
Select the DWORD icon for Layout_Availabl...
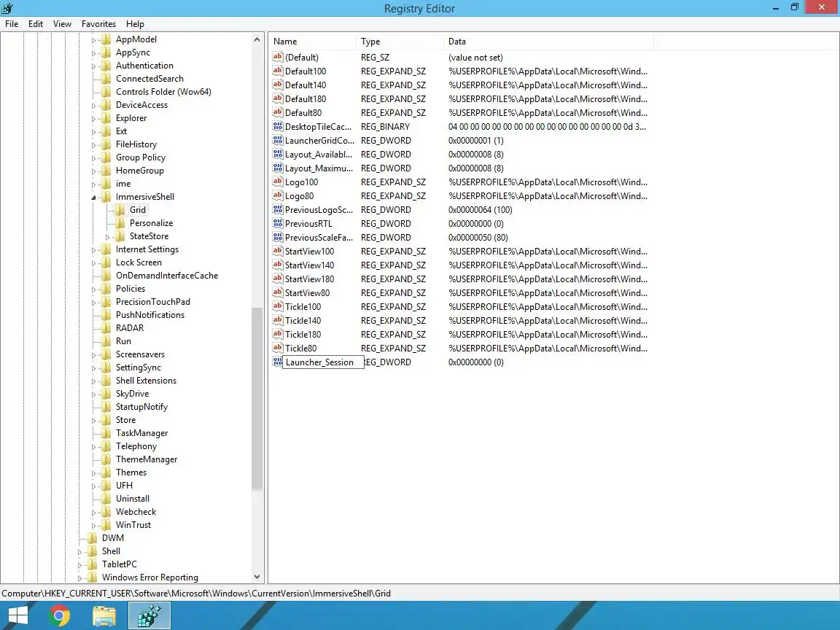278,155
